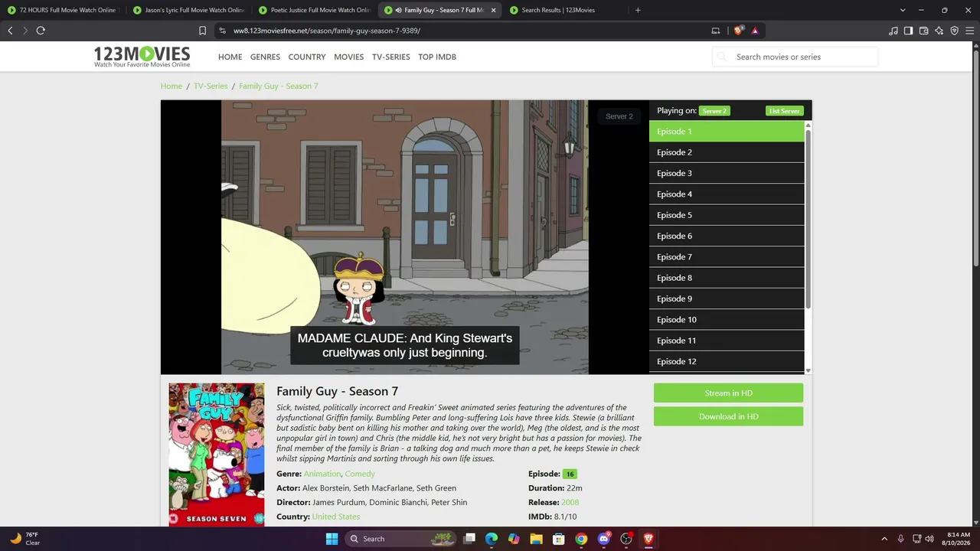The width and height of the screenshot is (980, 551).
Task: Open File Explorer from the taskbar
Action: pos(537,539)
